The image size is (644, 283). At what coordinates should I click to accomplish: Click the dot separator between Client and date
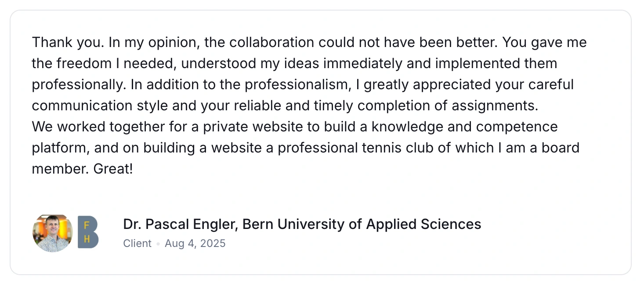(158, 244)
